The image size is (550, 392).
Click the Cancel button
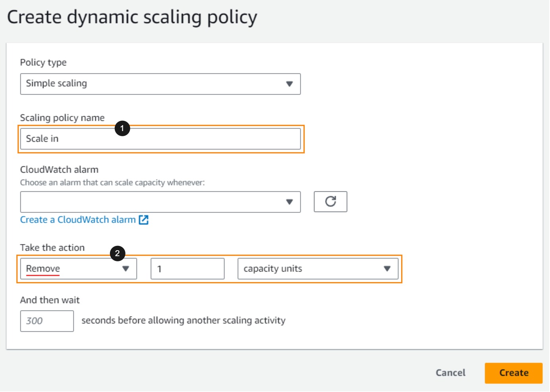(450, 373)
